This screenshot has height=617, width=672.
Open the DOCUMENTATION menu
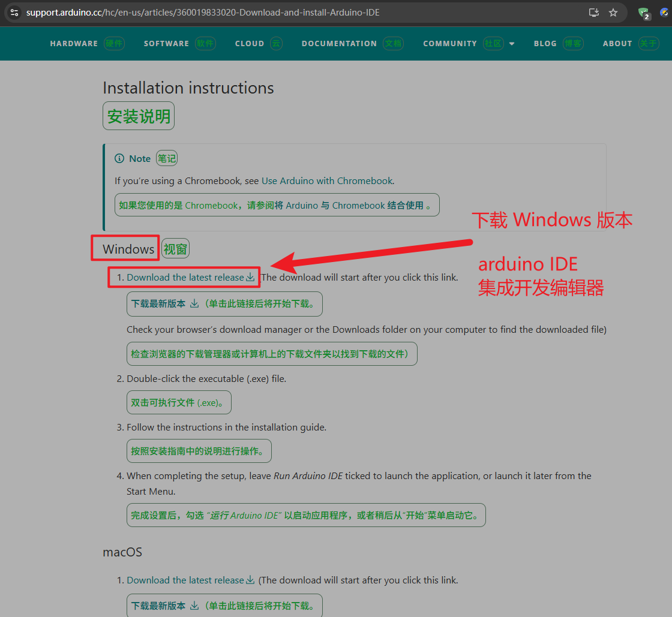(x=339, y=43)
